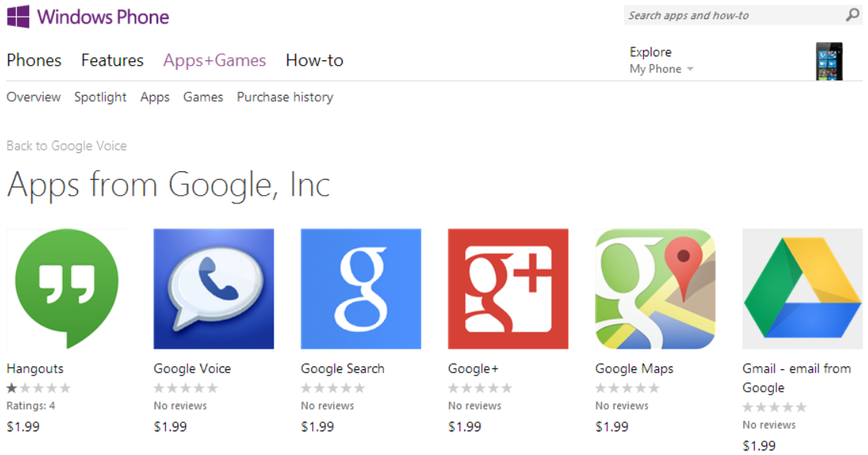
Task: Click the Google Maps app icon
Action: tap(655, 289)
